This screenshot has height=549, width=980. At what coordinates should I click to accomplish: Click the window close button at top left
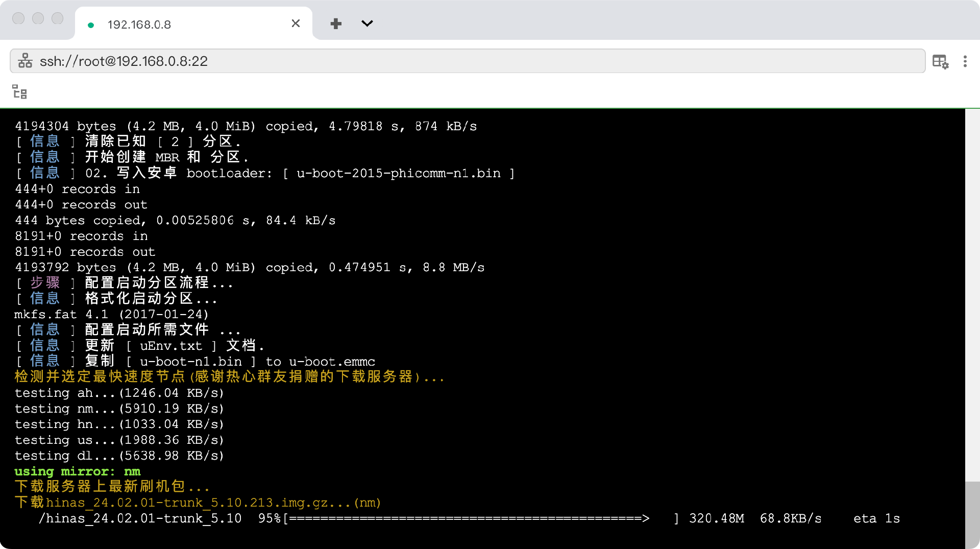click(18, 18)
